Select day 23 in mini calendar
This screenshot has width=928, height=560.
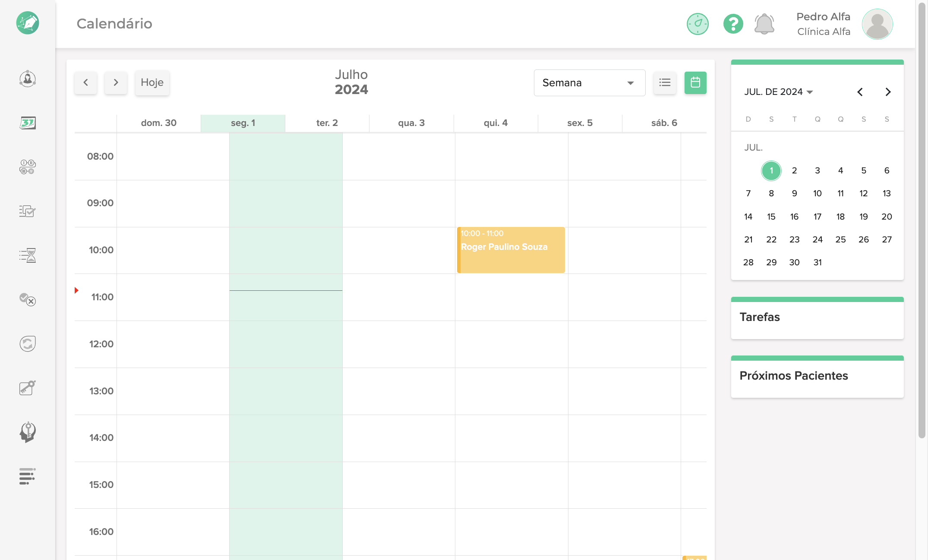coord(794,239)
